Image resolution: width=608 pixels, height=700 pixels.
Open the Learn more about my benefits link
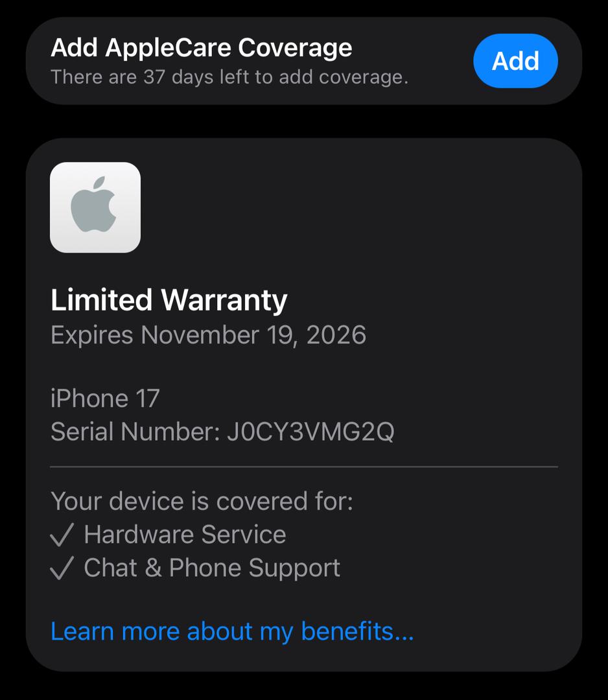(x=232, y=631)
